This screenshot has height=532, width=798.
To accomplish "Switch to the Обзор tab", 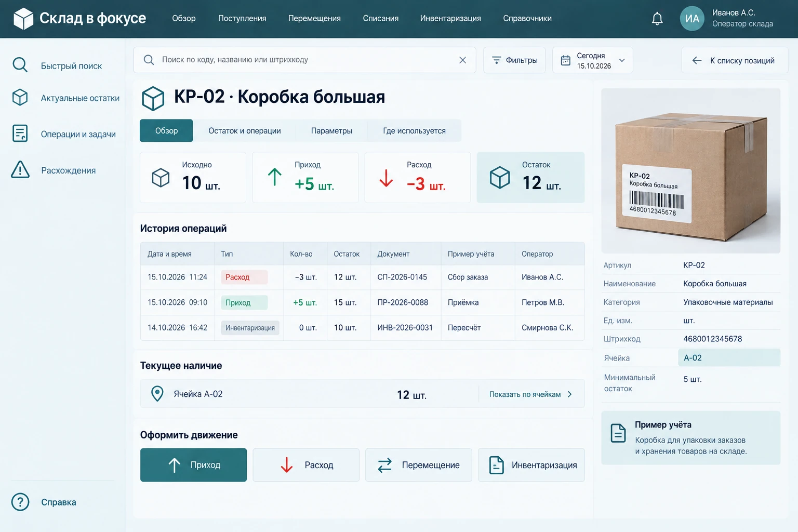I will (166, 131).
